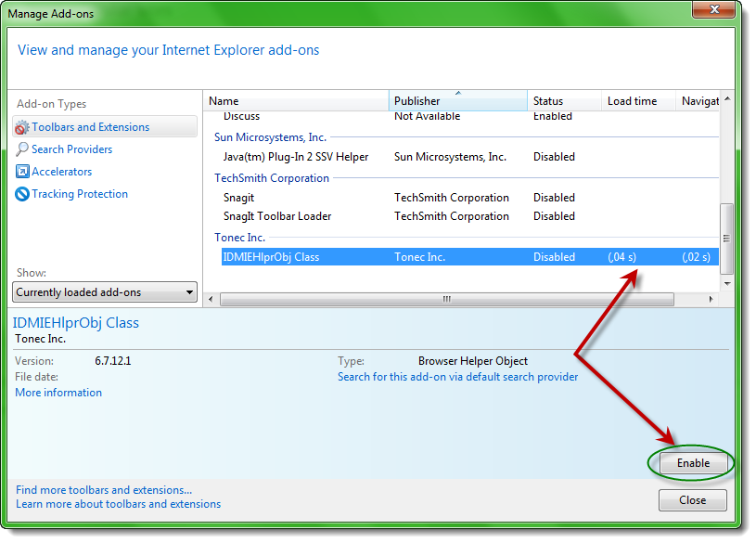
Task: Click the Tracking Protection blocked icon
Action: 22,194
